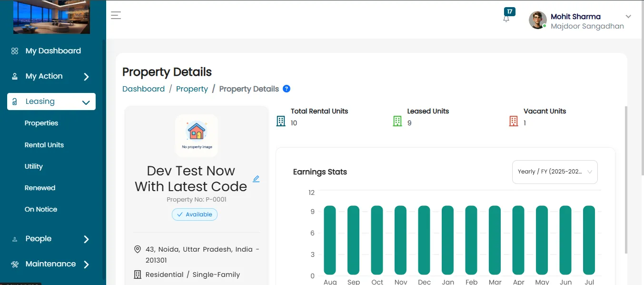Click the My Dashboard grid icon
The height and width of the screenshot is (285, 644).
[x=15, y=51]
